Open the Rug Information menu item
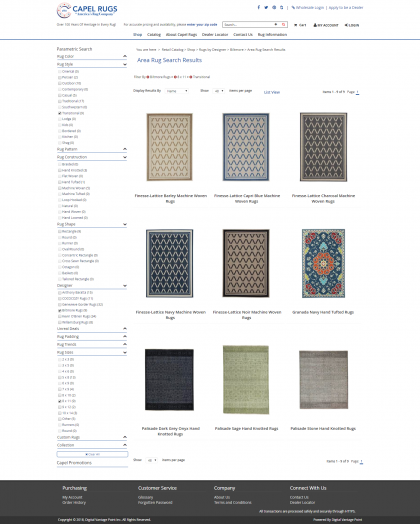The width and height of the screenshot is (420, 524). coord(272,34)
